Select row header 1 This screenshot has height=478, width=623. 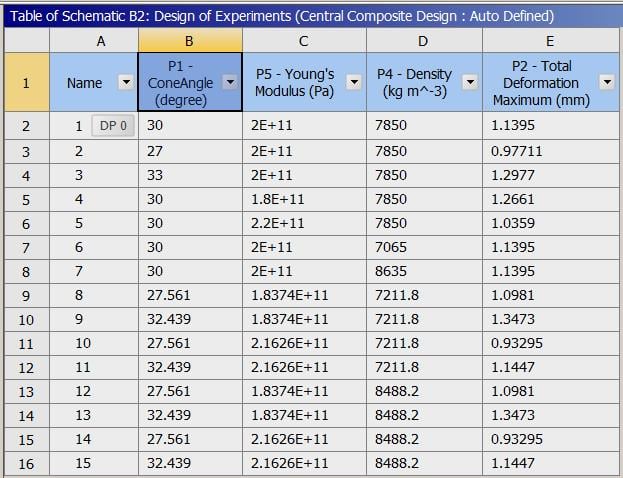[x=27, y=83]
